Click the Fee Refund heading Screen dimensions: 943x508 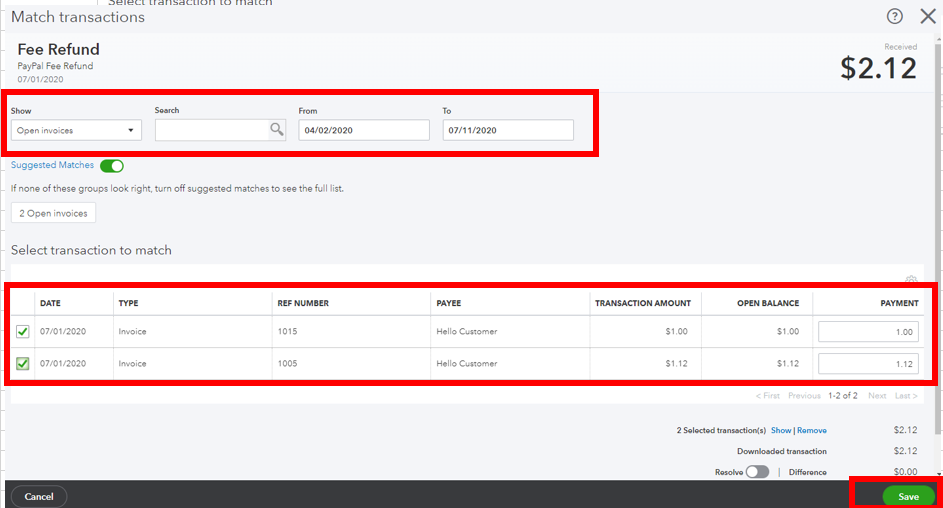click(x=58, y=49)
